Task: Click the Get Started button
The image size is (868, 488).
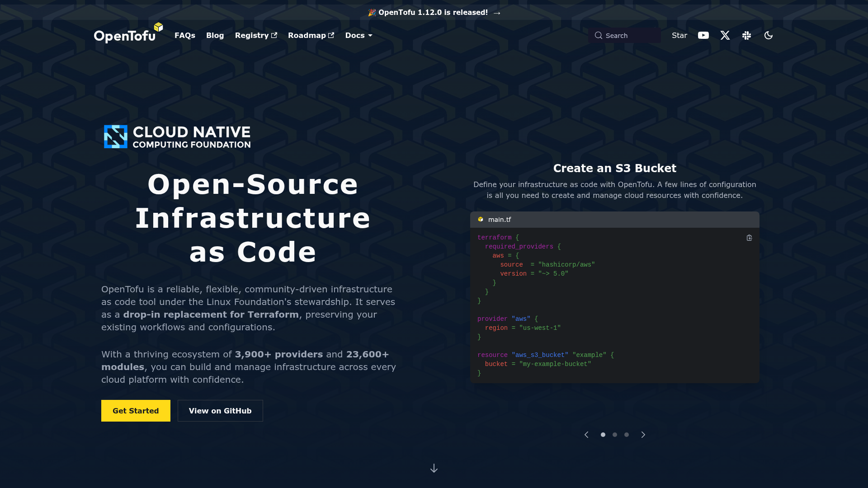Action: point(136,411)
